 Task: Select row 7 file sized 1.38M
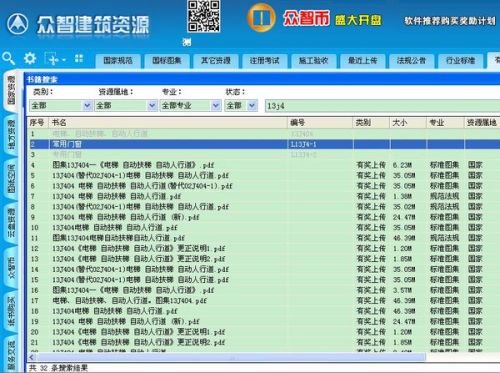(263, 196)
